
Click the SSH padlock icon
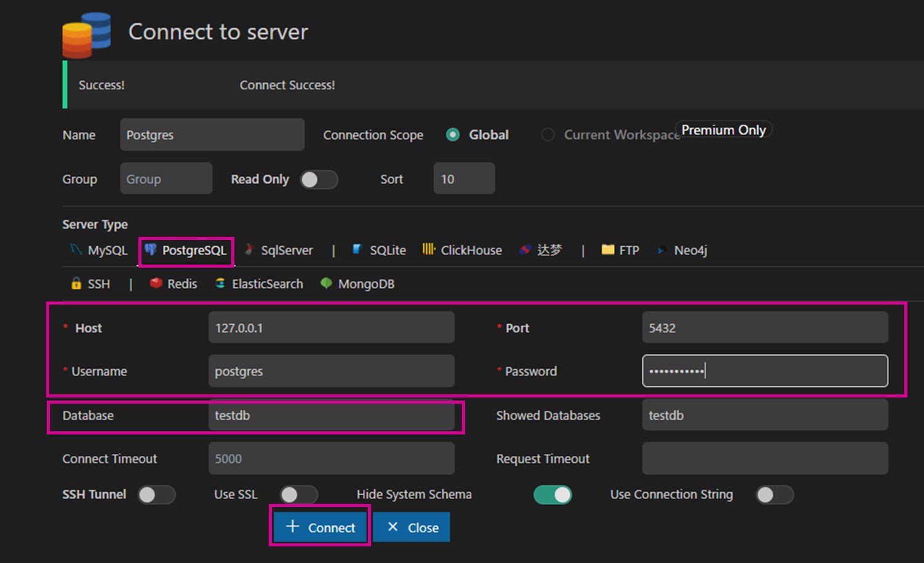[x=76, y=284]
